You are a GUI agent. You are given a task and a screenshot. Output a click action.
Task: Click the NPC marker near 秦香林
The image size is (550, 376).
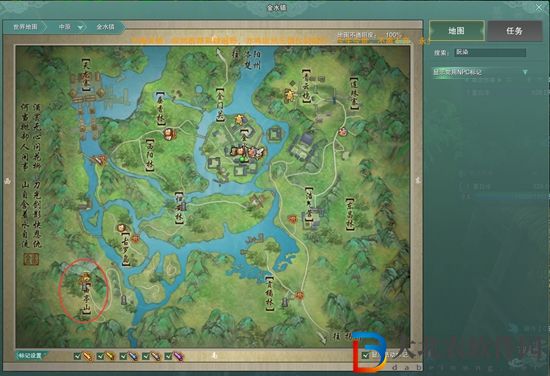pyautogui.click(x=169, y=134)
